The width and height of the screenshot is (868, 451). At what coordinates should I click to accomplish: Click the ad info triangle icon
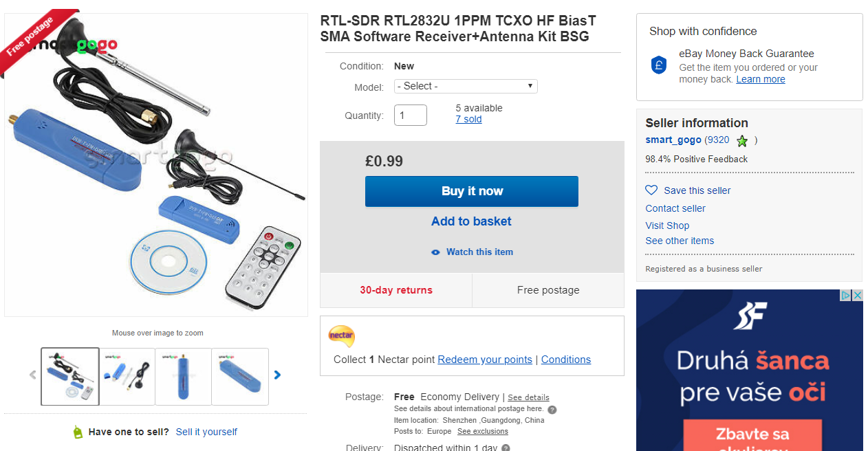coord(847,296)
